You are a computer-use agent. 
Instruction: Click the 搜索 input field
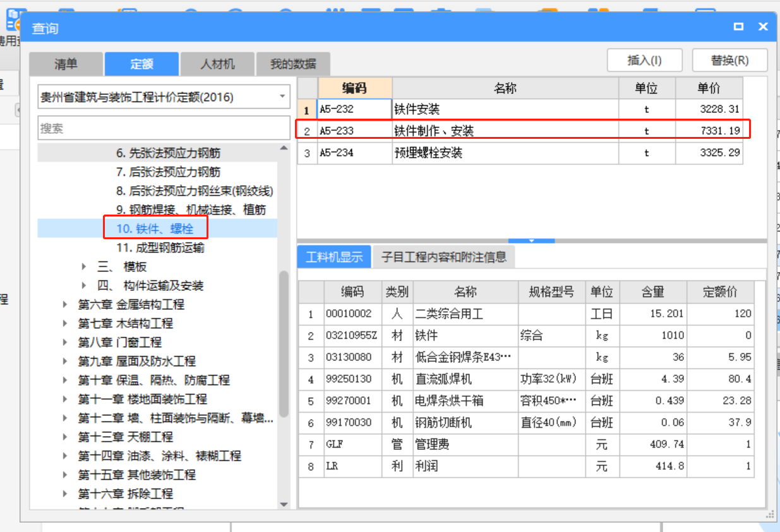(164, 128)
